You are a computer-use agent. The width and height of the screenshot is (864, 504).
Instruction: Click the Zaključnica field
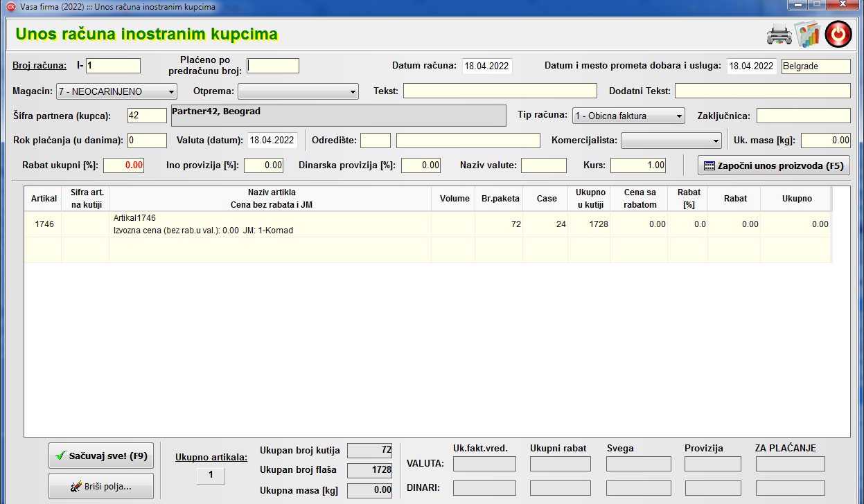(x=803, y=116)
